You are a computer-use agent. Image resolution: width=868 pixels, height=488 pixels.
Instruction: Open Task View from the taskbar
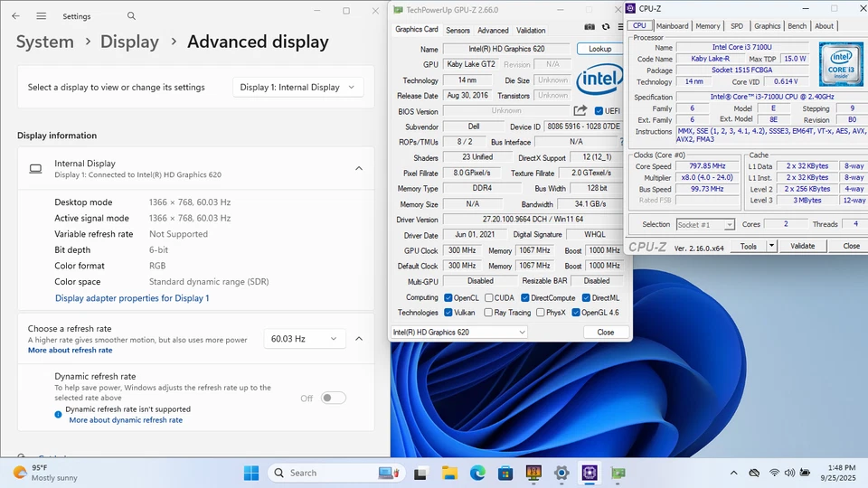coord(420,473)
